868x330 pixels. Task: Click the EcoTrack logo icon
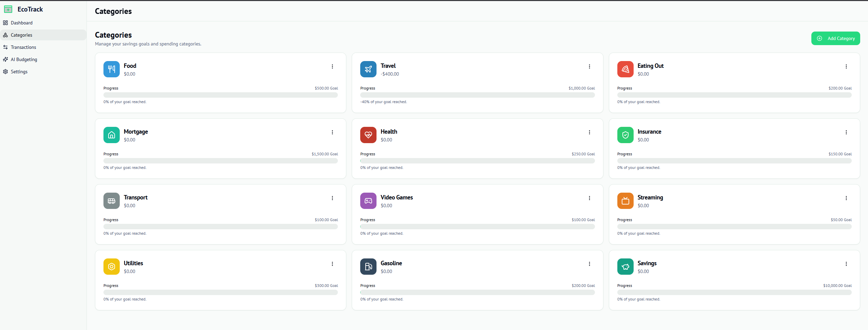[8, 9]
